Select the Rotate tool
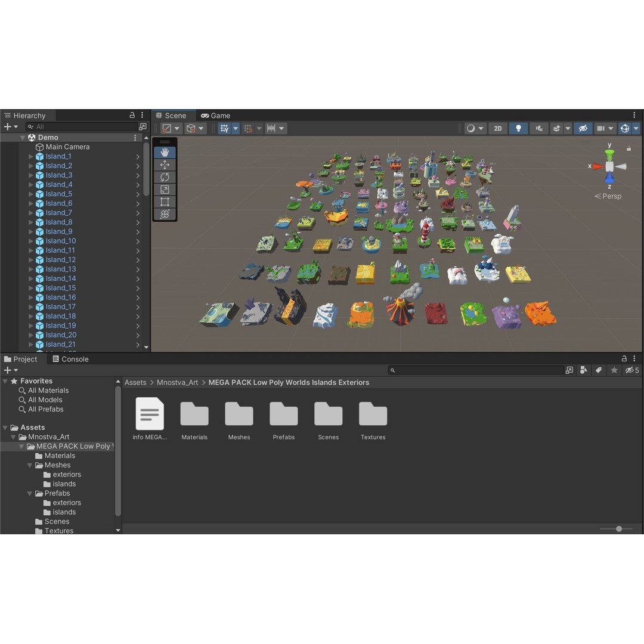The height and width of the screenshot is (644, 644). (165, 177)
